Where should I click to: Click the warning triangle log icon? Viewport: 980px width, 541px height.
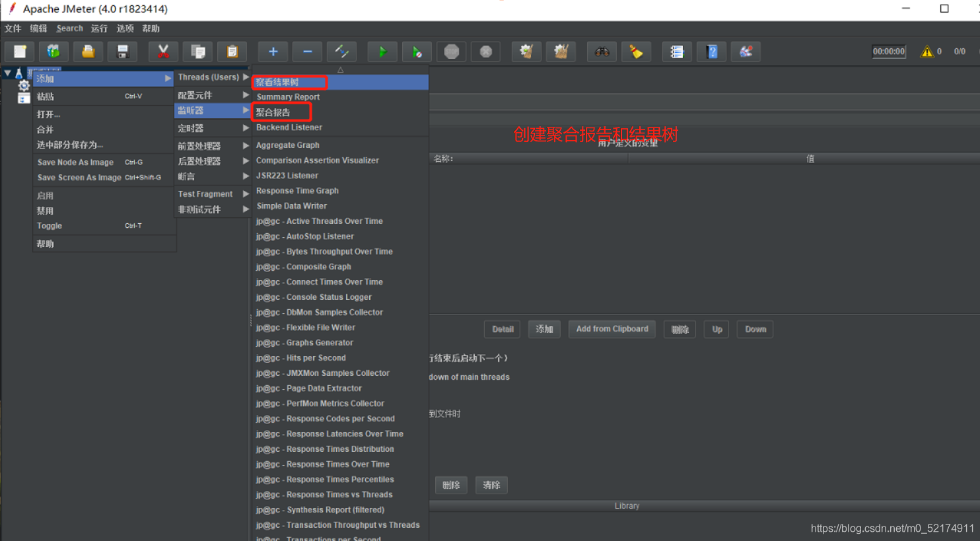(927, 52)
